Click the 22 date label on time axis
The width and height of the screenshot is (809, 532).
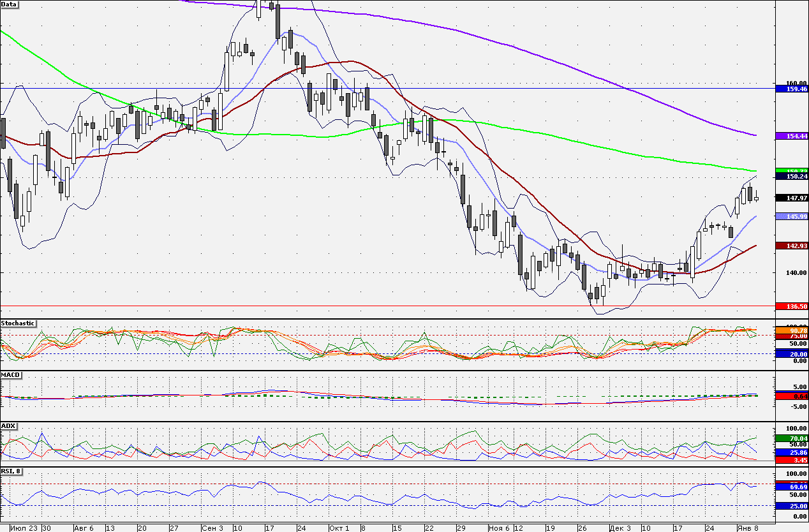pos(429,528)
